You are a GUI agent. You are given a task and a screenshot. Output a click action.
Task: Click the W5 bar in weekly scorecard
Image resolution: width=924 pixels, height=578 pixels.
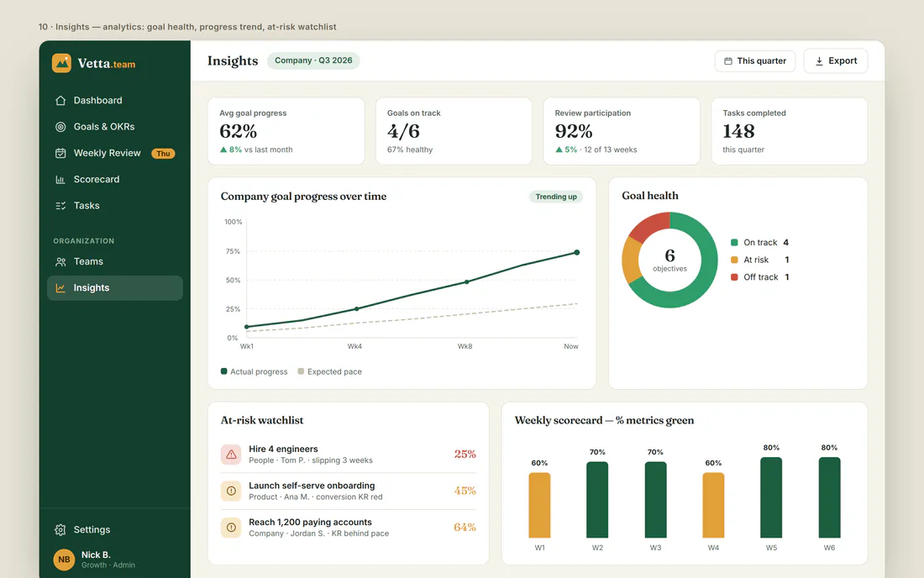pos(771,497)
